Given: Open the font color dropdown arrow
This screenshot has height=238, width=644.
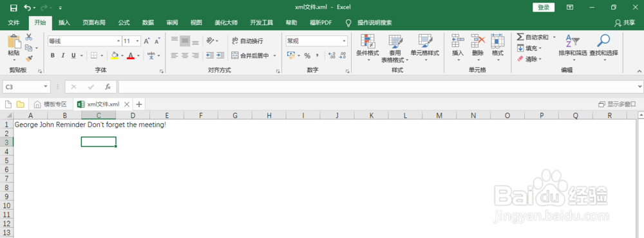Looking at the screenshot, I should (138, 55).
